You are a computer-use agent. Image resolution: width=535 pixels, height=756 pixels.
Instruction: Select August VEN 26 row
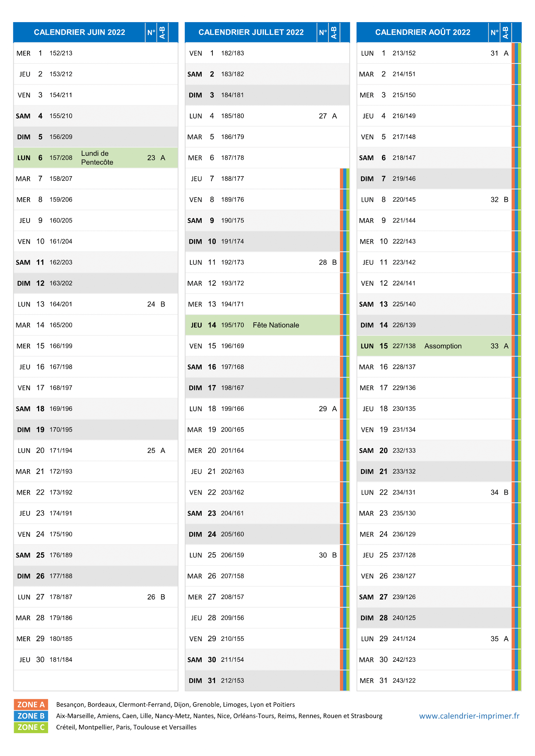coord(439,576)
